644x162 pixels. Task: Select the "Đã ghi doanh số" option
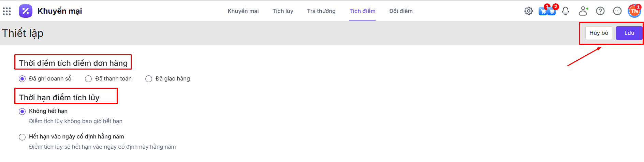[22, 79]
